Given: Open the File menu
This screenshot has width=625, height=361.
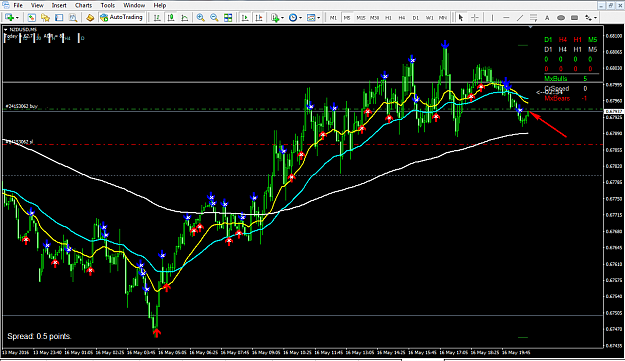Looking at the screenshot, I should click(x=18, y=5).
